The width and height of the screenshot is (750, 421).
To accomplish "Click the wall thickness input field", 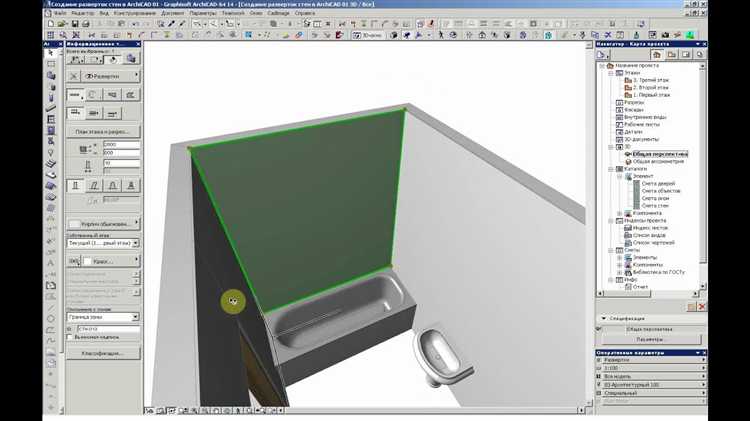I will [x=121, y=163].
